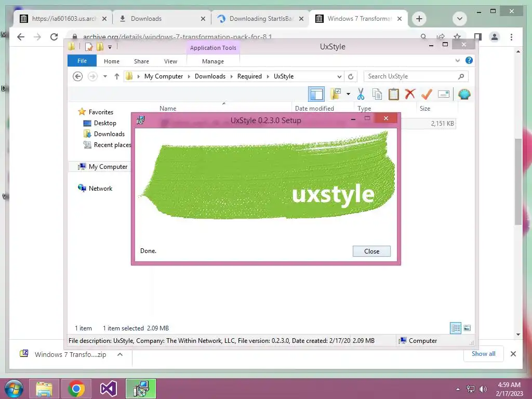Click the UxStyle Setup installer title icon

click(x=140, y=120)
